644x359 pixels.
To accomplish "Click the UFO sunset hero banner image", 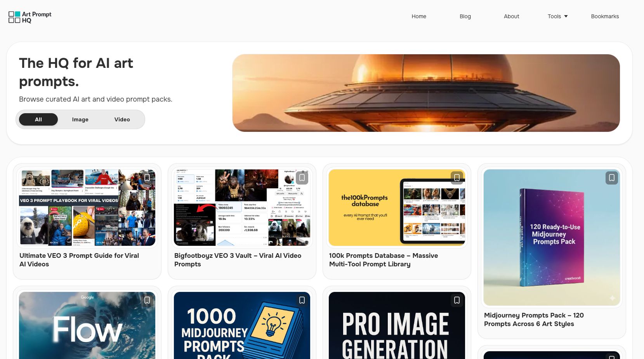I will (x=426, y=93).
